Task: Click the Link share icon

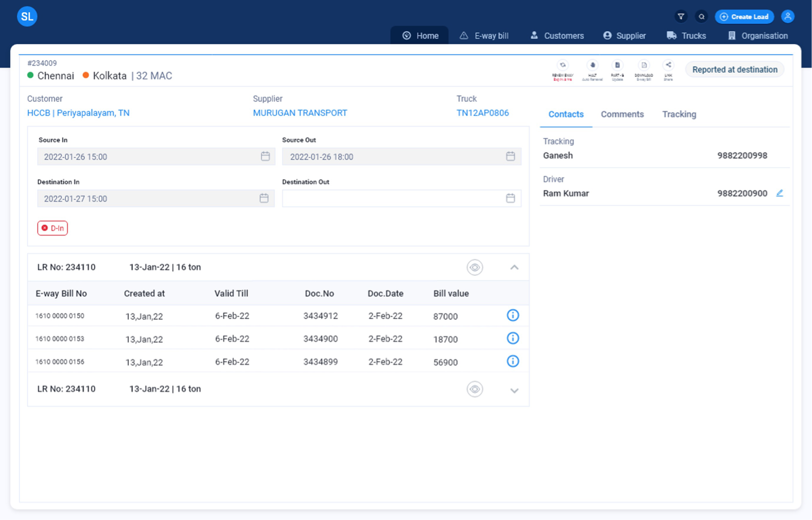Action: tap(668, 66)
